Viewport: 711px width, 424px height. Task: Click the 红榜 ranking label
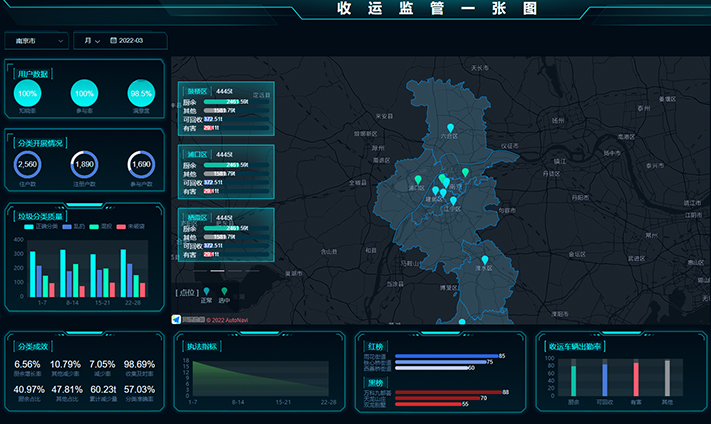tap(376, 346)
